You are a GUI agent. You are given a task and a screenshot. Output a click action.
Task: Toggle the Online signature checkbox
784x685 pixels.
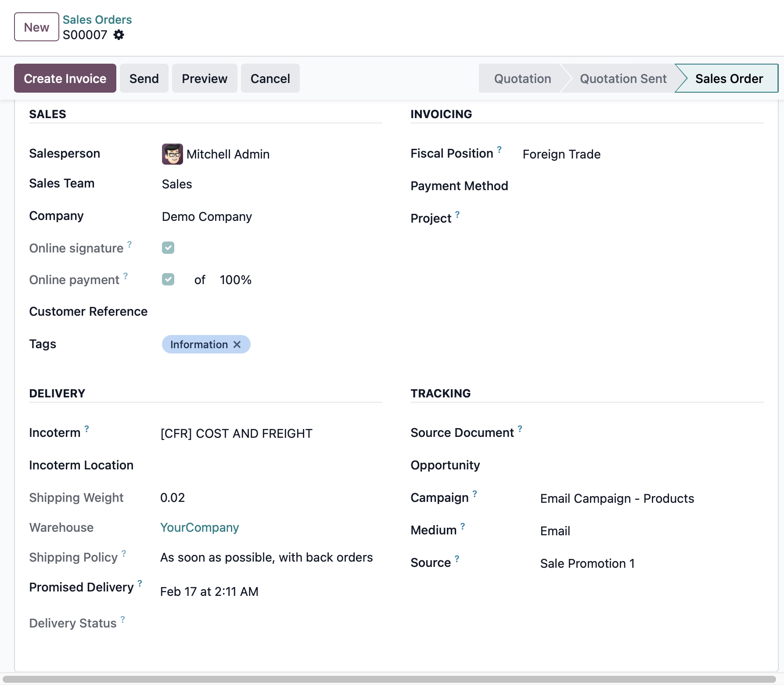point(168,248)
